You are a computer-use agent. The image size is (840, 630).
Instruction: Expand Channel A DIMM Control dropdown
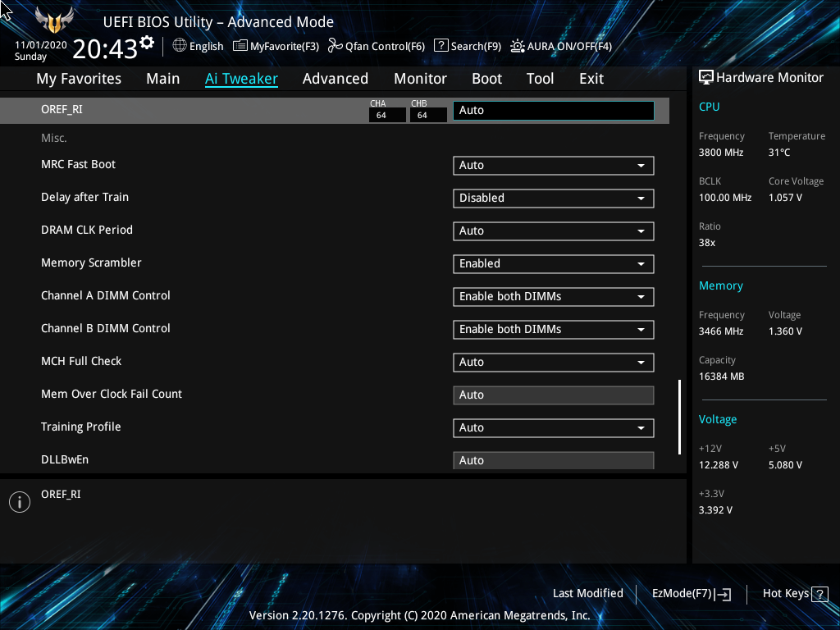pos(554,297)
